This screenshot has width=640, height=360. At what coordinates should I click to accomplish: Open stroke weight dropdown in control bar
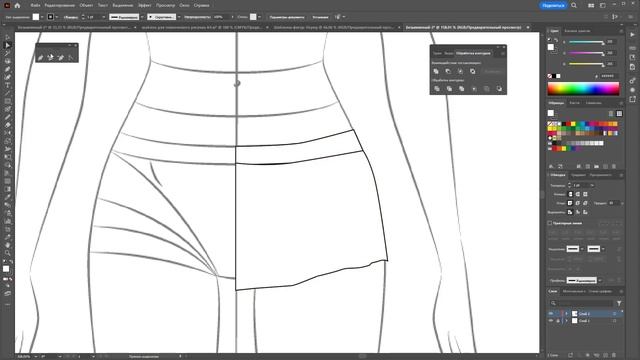coord(104,17)
